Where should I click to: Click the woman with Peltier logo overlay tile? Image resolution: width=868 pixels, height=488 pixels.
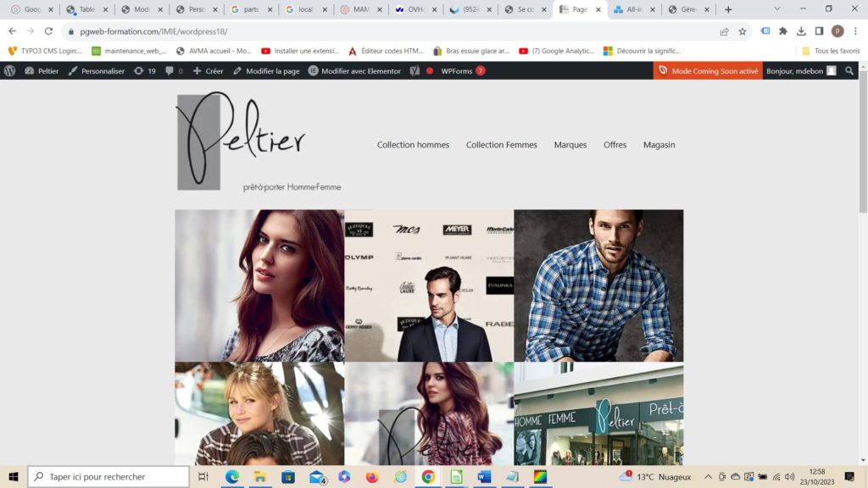[x=429, y=413]
